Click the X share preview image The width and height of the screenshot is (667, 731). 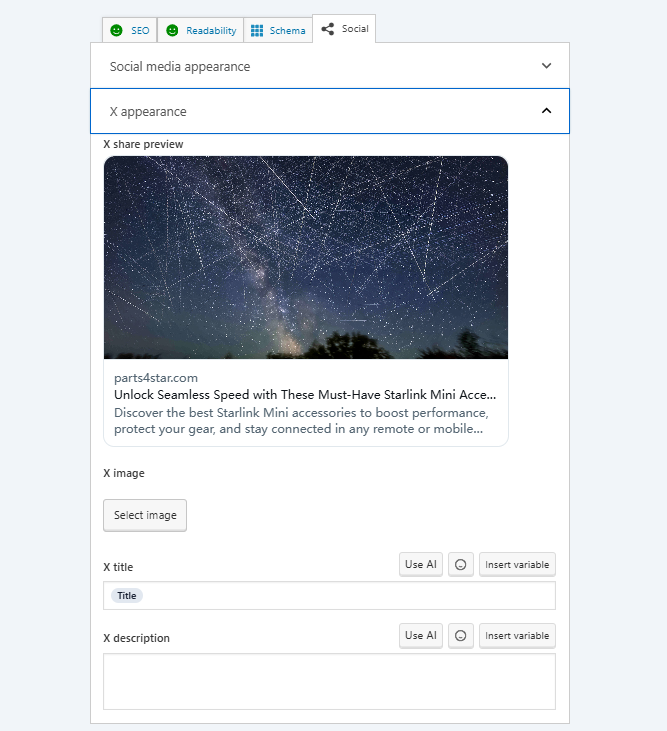click(x=306, y=257)
